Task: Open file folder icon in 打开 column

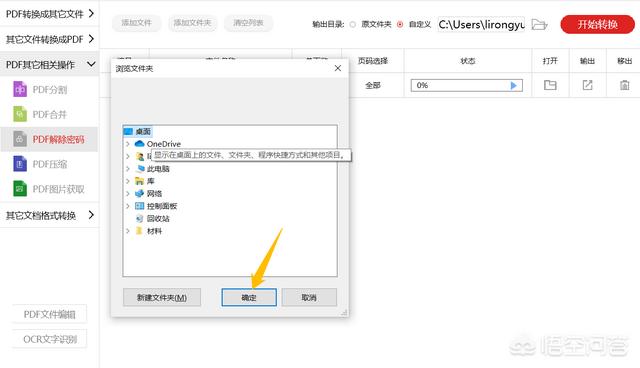Action: [x=550, y=85]
